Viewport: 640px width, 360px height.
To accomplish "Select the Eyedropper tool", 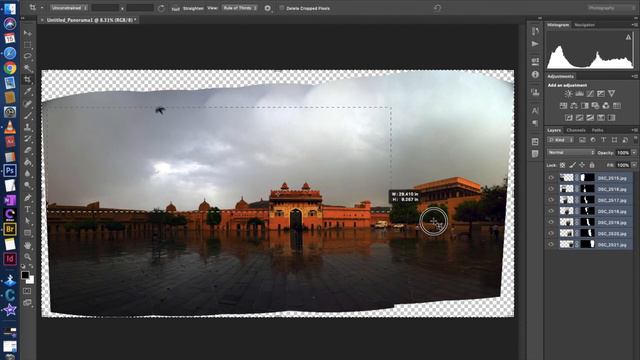I will [x=27, y=91].
